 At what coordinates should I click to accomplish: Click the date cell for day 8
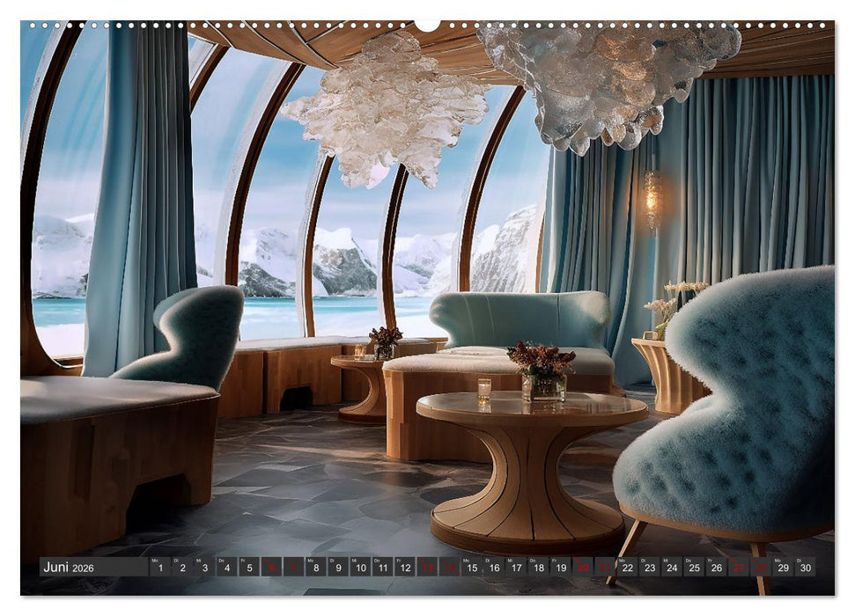[316, 567]
